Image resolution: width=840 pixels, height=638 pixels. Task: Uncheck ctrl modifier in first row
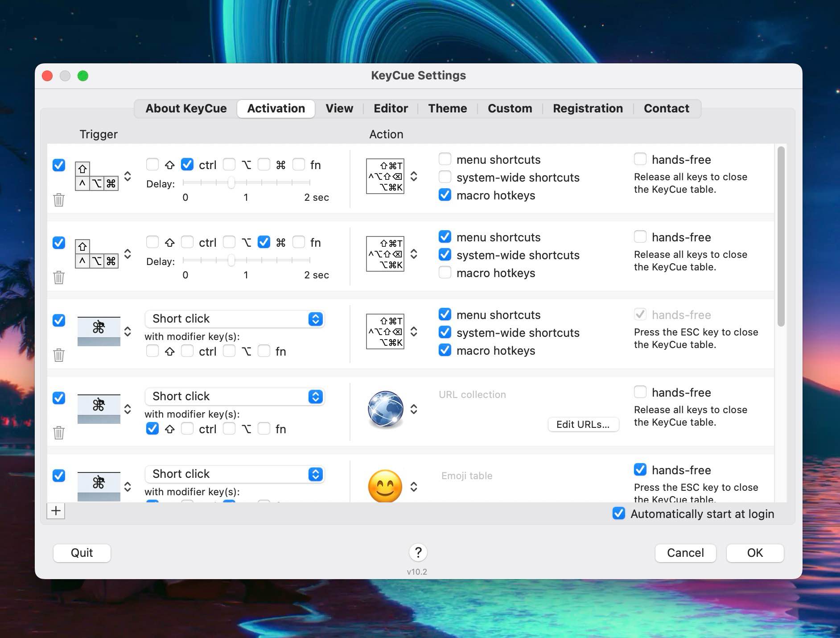[187, 165]
